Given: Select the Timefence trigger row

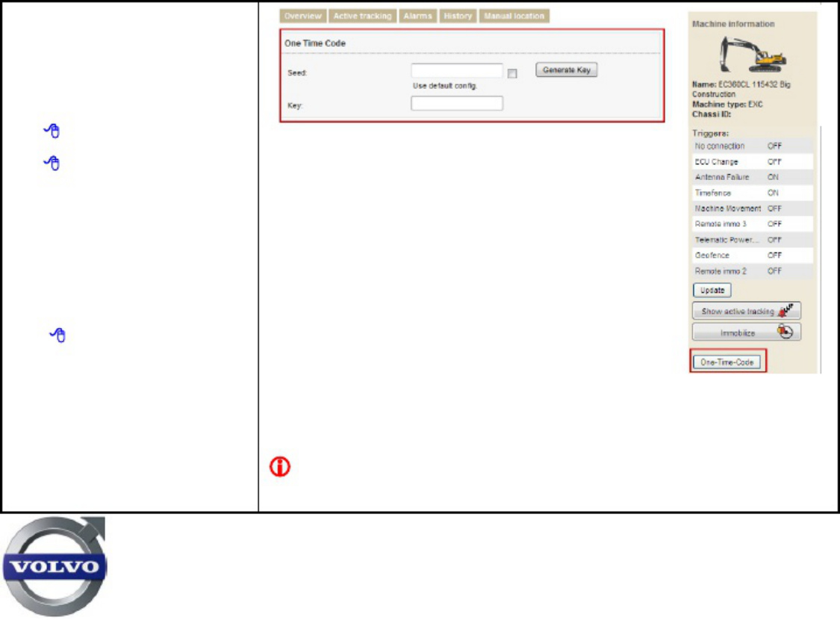Looking at the screenshot, I should click(752, 193).
